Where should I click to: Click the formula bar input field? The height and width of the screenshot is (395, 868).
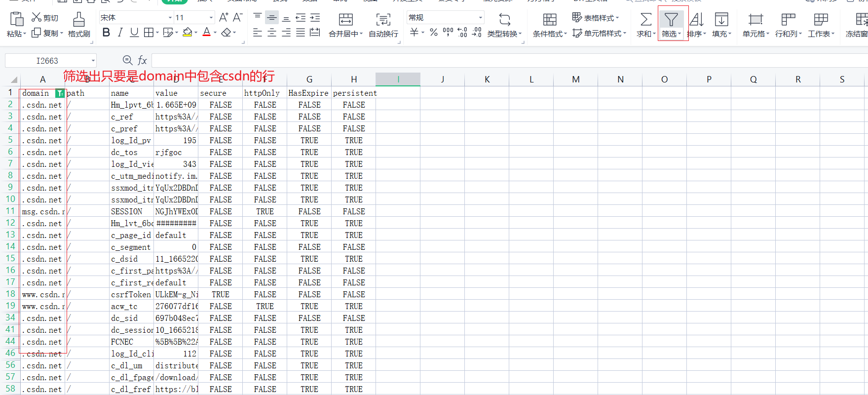(x=509, y=60)
